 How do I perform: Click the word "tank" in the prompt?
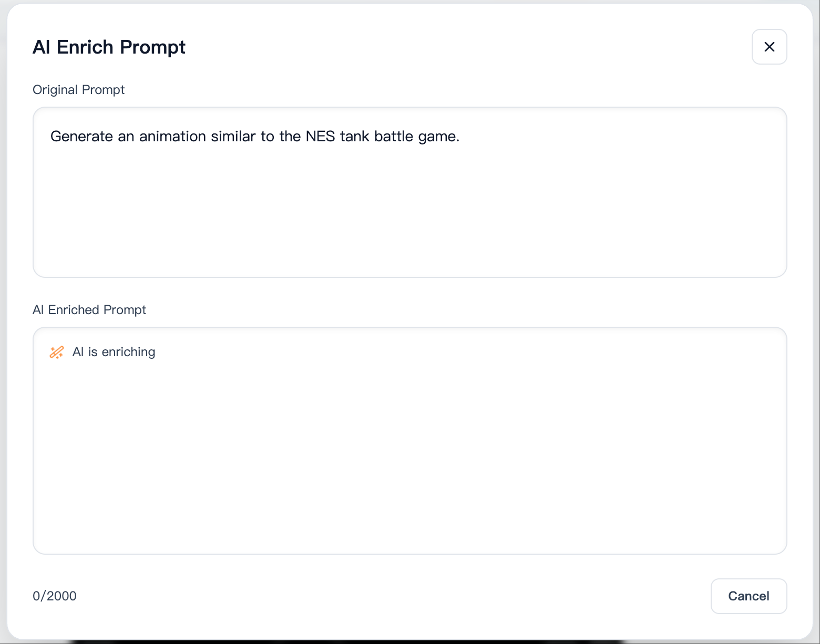(x=354, y=137)
